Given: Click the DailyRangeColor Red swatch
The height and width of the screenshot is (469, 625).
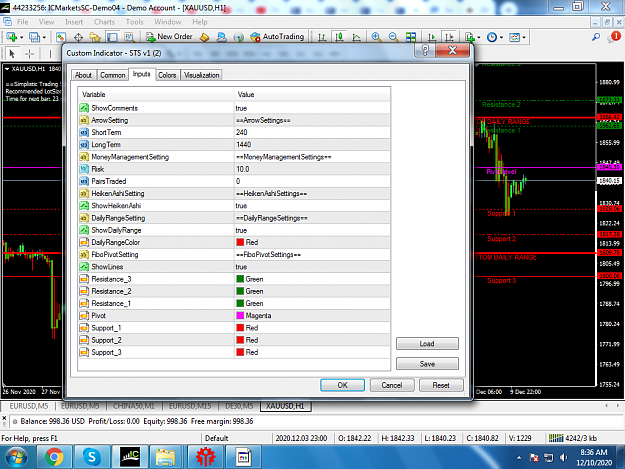Looking at the screenshot, I should coord(240,242).
